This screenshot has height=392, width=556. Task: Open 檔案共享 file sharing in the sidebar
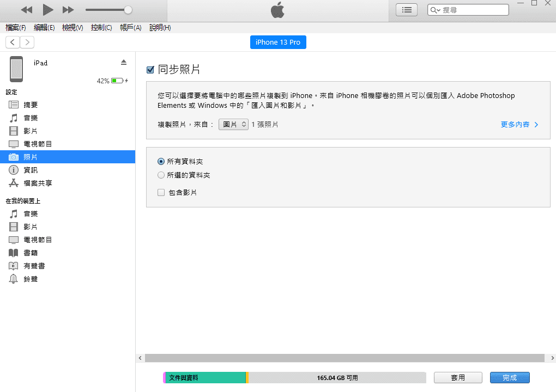(38, 183)
